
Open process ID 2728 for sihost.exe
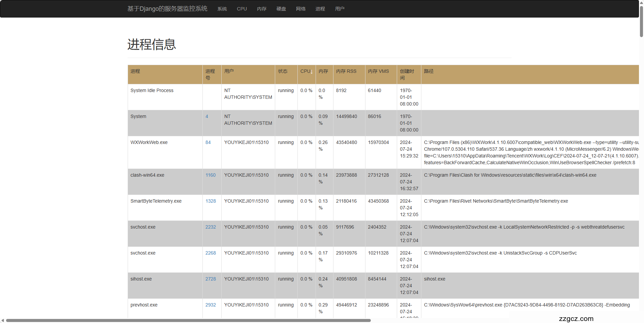(211, 279)
